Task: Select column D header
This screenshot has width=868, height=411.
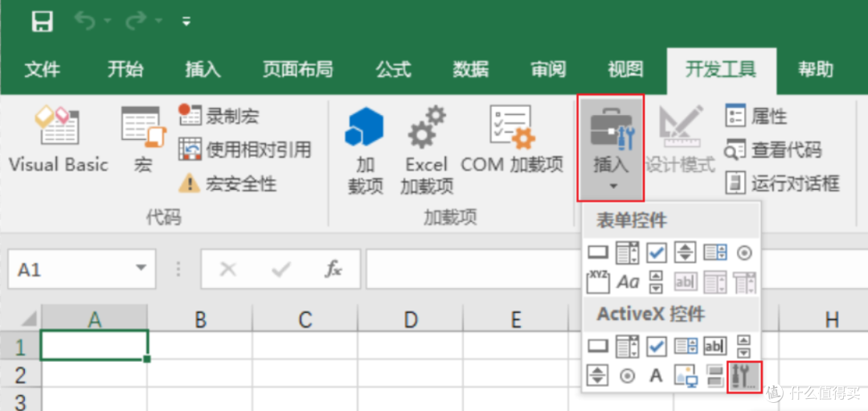Action: [410, 319]
